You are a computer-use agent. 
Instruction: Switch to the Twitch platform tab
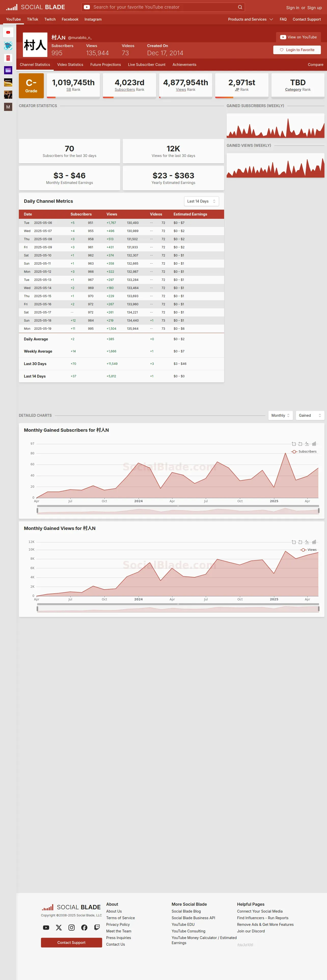[50, 19]
